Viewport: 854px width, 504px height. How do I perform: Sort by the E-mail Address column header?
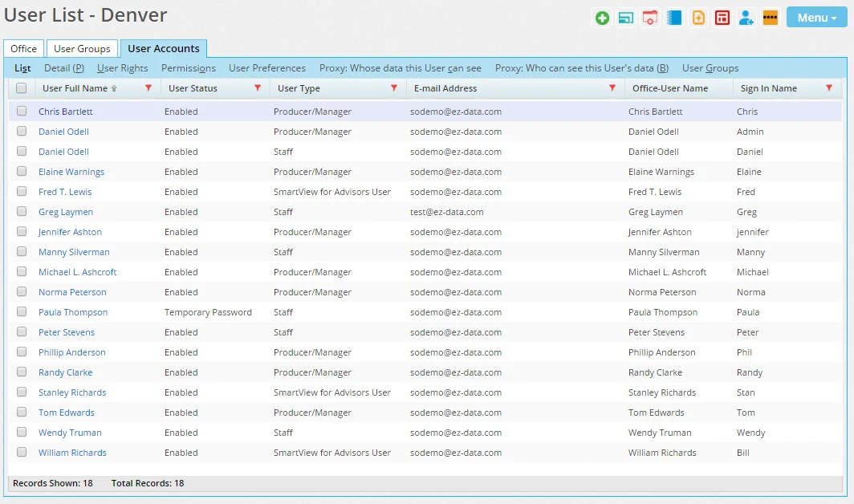pyautogui.click(x=445, y=88)
